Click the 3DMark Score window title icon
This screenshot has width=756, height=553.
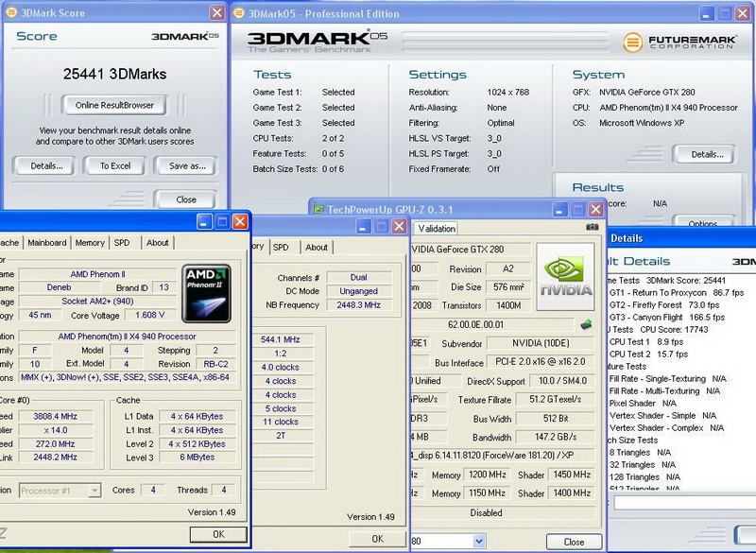(11, 12)
